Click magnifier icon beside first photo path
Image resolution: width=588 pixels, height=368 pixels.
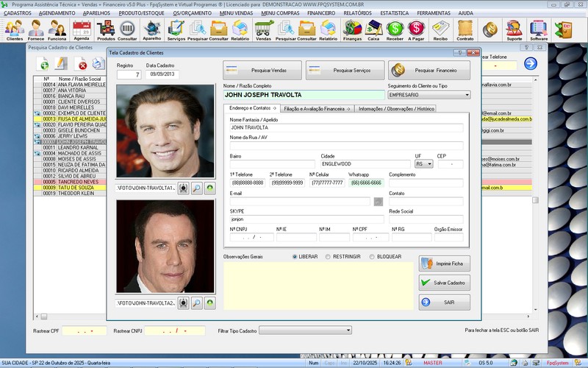(196, 188)
